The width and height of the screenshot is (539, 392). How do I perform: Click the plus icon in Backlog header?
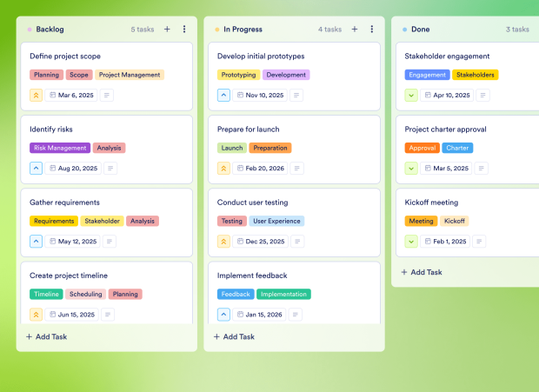pyautogui.click(x=167, y=29)
